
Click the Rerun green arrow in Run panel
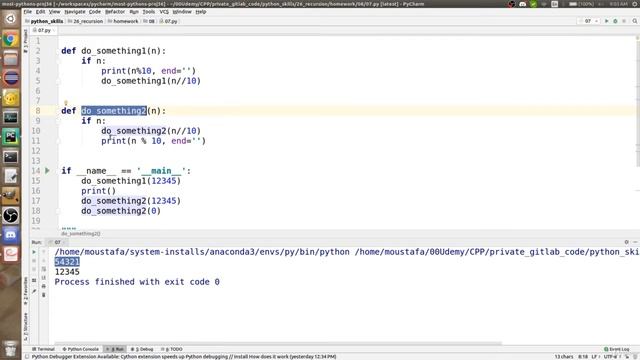point(34,252)
